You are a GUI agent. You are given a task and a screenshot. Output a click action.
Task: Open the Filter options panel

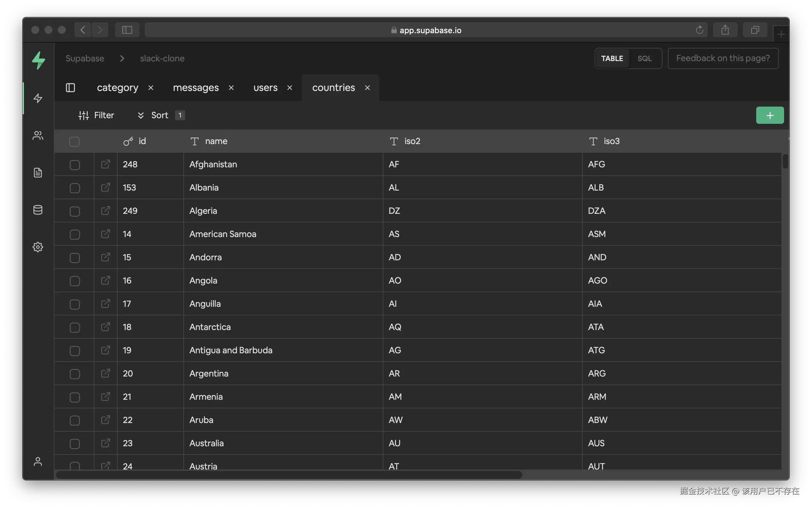pos(96,115)
